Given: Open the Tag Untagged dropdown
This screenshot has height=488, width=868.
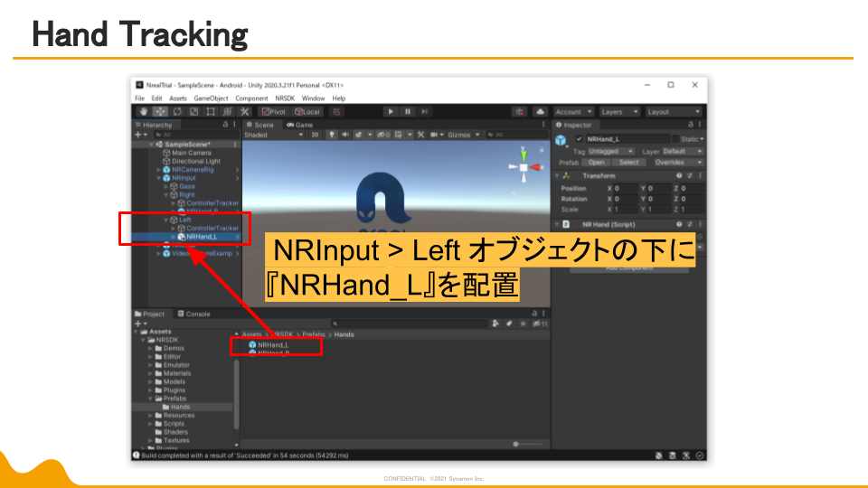Looking at the screenshot, I should click(x=610, y=151).
